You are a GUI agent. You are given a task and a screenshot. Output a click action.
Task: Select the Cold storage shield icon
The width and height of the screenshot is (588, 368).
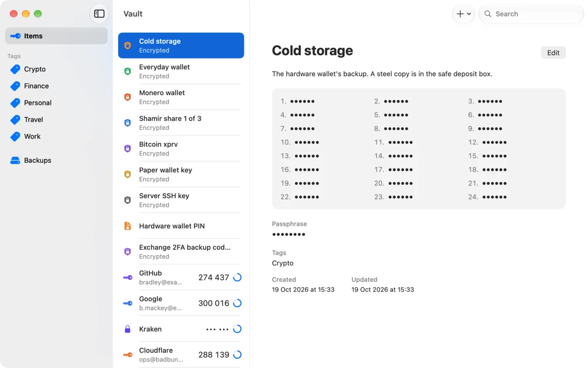click(128, 46)
